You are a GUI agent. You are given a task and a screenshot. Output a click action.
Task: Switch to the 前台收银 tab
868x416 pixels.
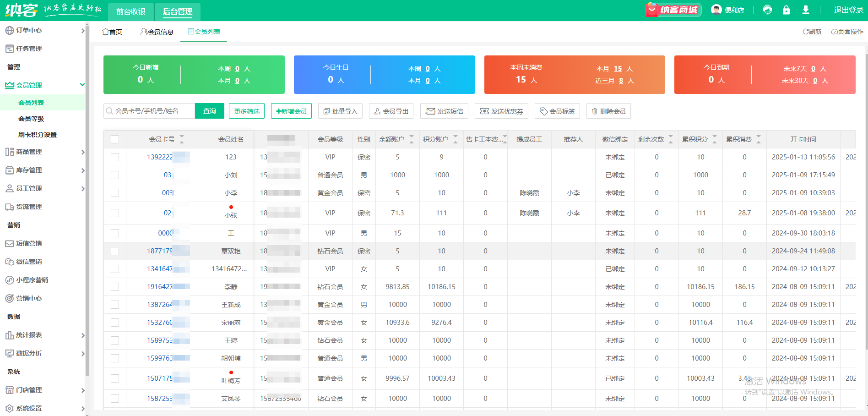131,11
